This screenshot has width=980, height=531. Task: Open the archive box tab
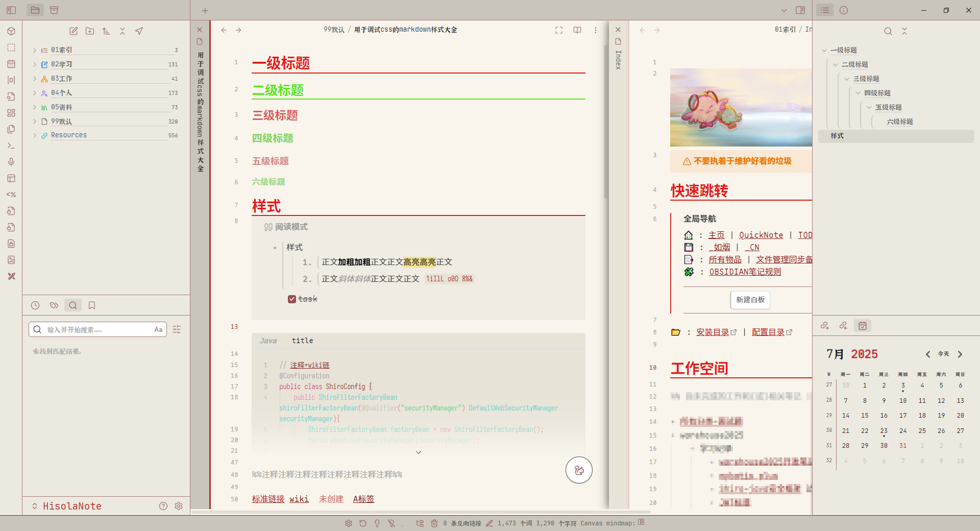click(55, 10)
